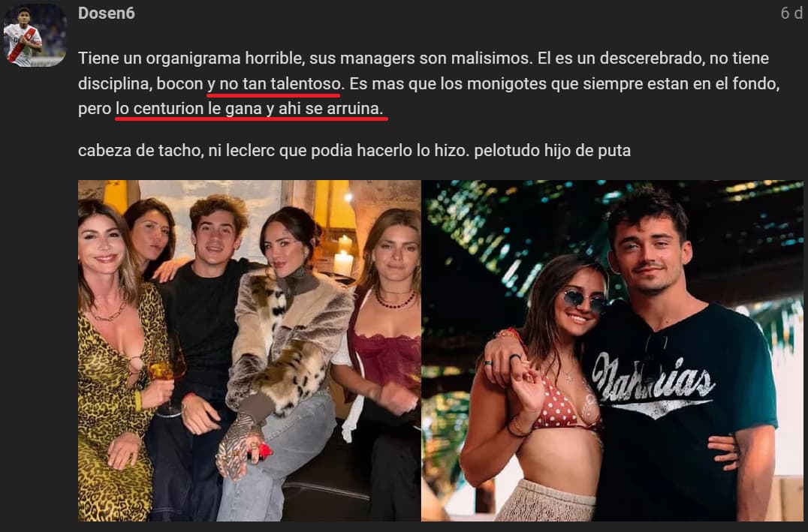Click the line starting "cabeza de tacho"
Viewport: 808px width, 532px height.
click(354, 151)
